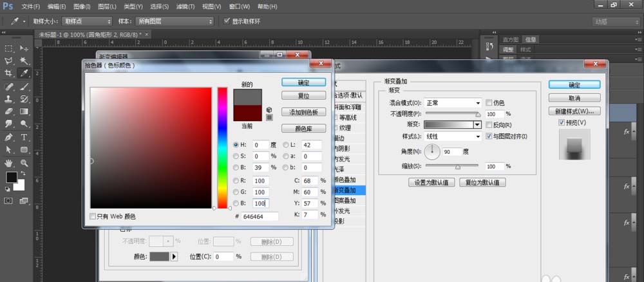Toggle the 反向(R) checkbox
The width and height of the screenshot is (644, 282).
click(x=489, y=125)
